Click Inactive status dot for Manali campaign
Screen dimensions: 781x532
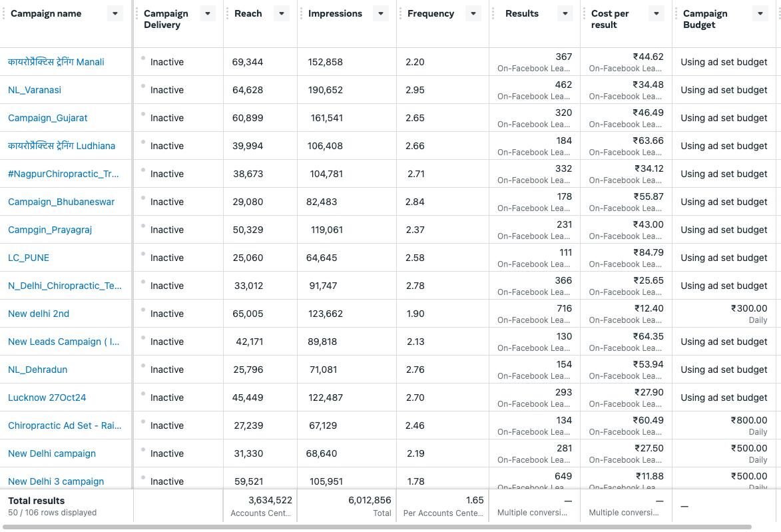143,59
